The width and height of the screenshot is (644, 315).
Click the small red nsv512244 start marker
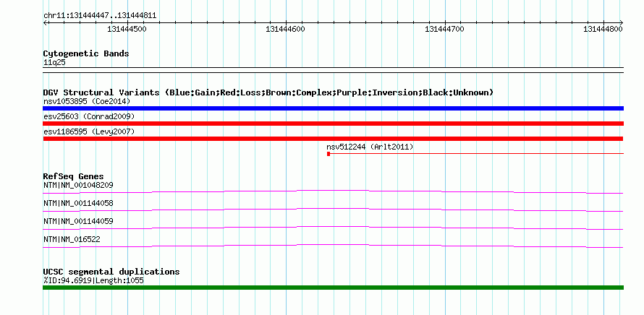[x=329, y=154]
